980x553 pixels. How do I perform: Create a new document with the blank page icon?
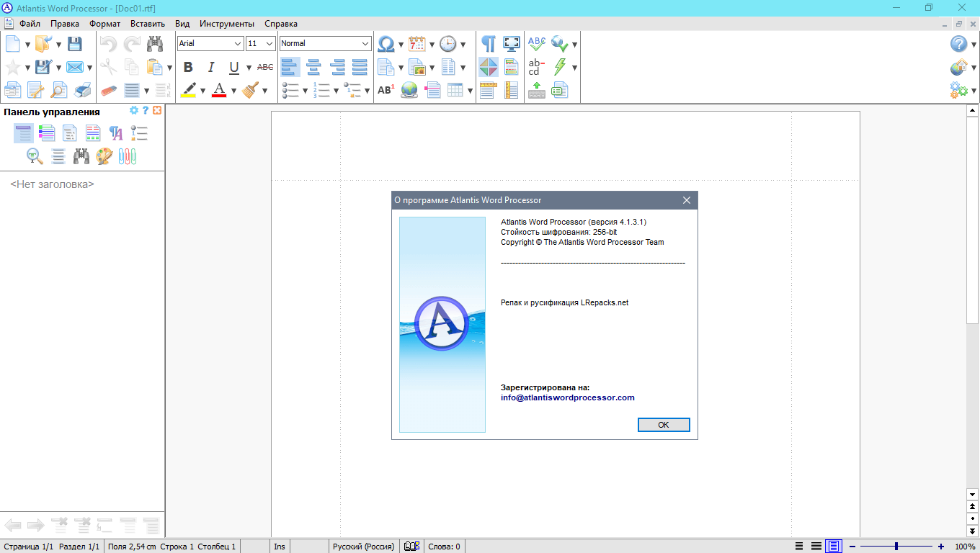coord(13,44)
